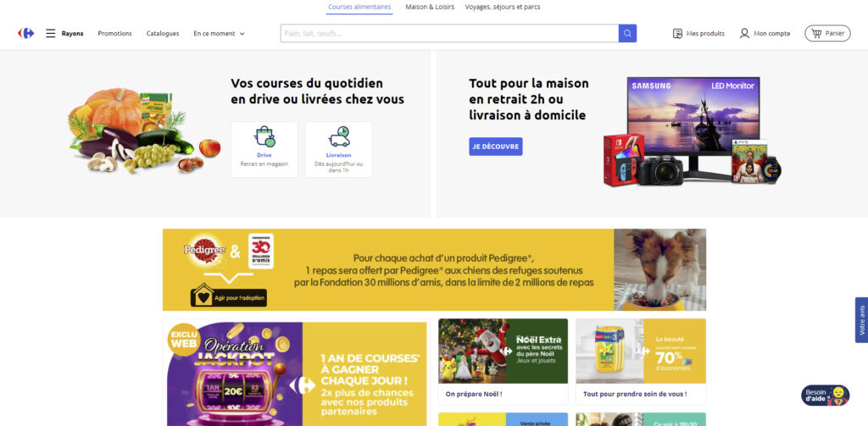Open the Catalogues menu link
The height and width of the screenshot is (426, 868).
point(163,33)
